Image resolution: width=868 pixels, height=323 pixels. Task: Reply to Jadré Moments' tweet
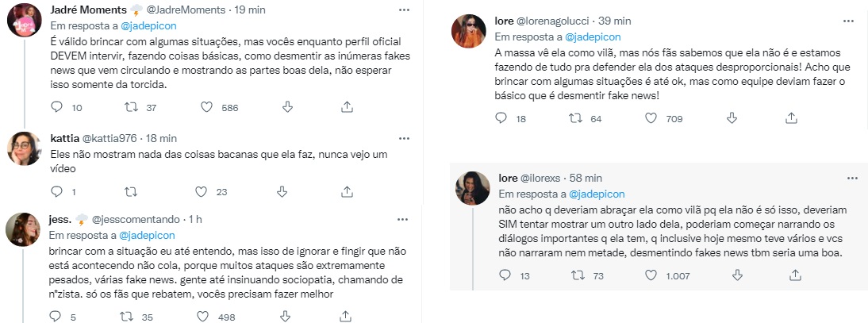point(56,107)
